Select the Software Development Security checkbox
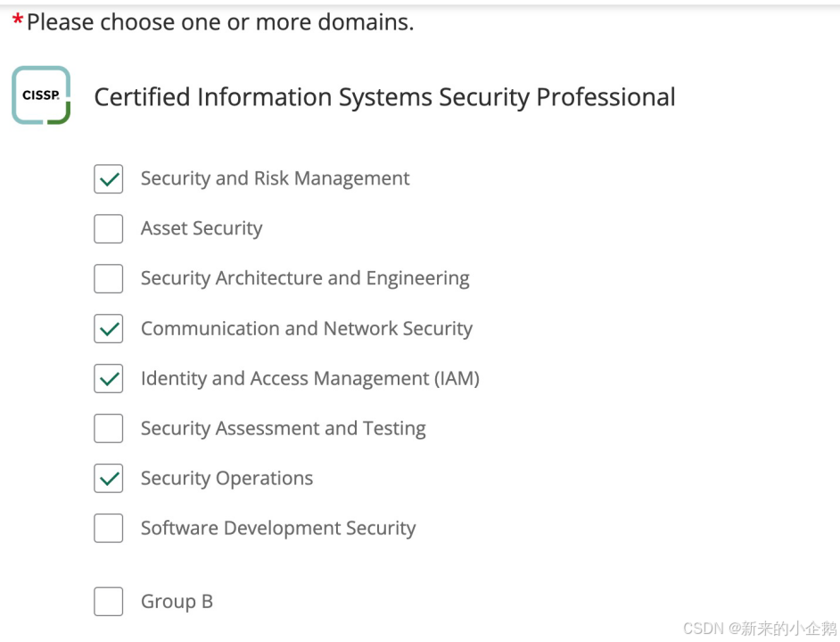 (109, 529)
